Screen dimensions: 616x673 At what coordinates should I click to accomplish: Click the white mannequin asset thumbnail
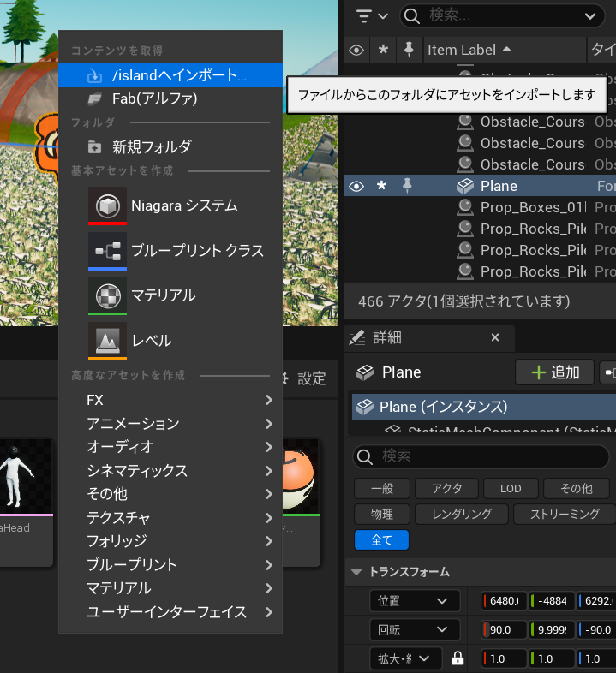tap(26, 476)
